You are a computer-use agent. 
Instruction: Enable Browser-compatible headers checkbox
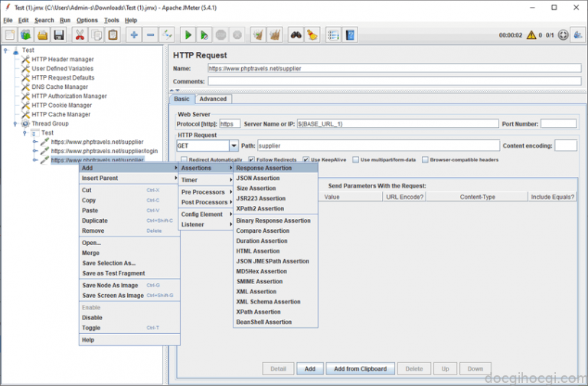point(425,160)
